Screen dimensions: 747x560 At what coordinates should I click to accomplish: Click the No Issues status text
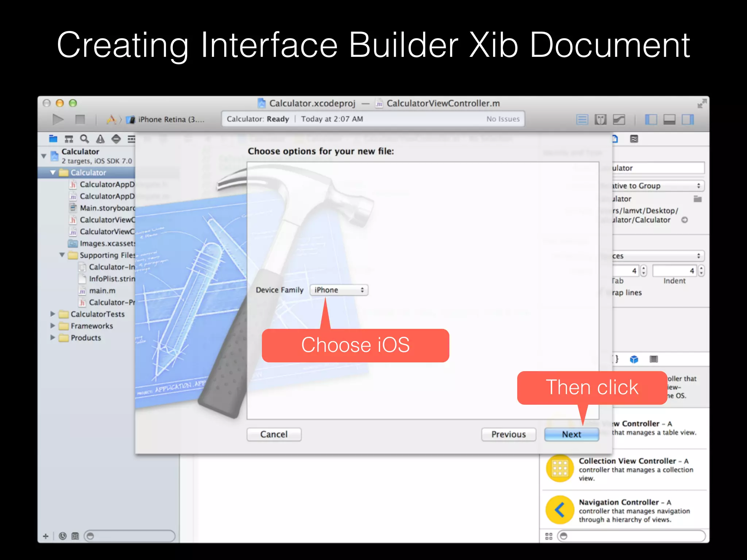point(503,119)
